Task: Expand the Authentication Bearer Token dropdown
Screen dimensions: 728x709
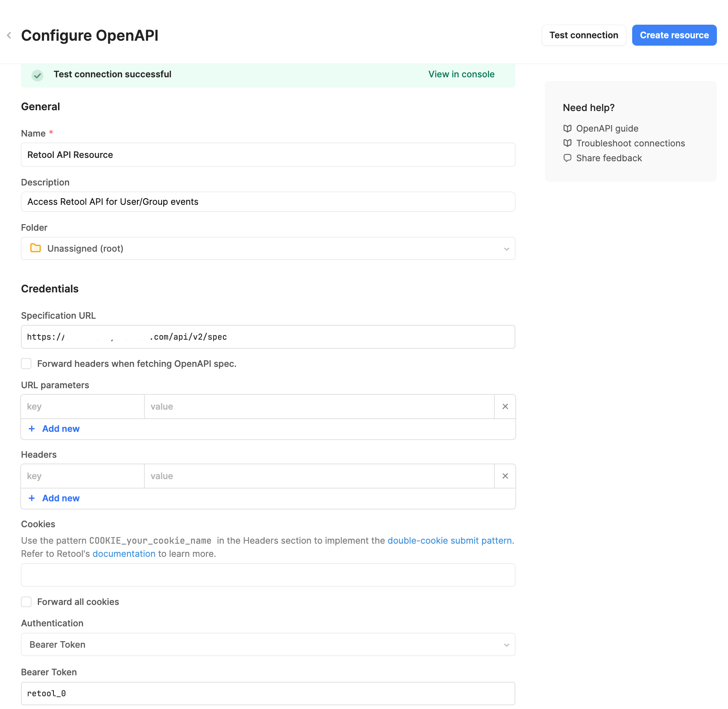Action: pos(268,644)
